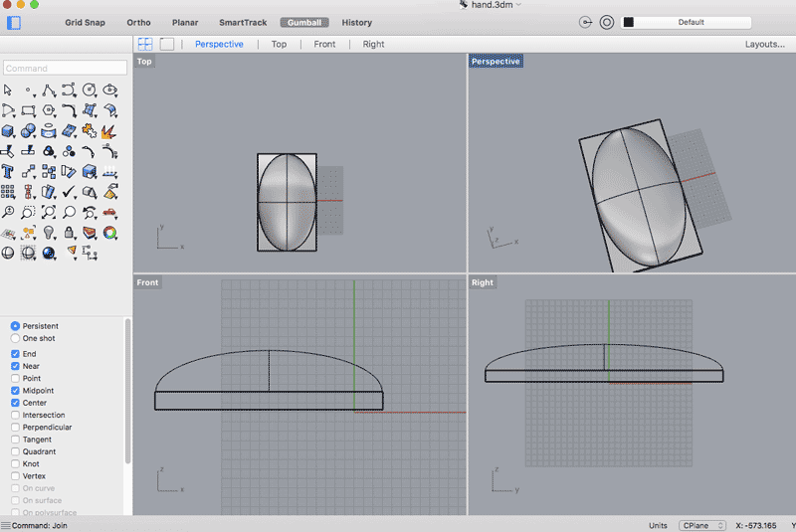Click the Zoom Window magnifier icon

coord(28,212)
